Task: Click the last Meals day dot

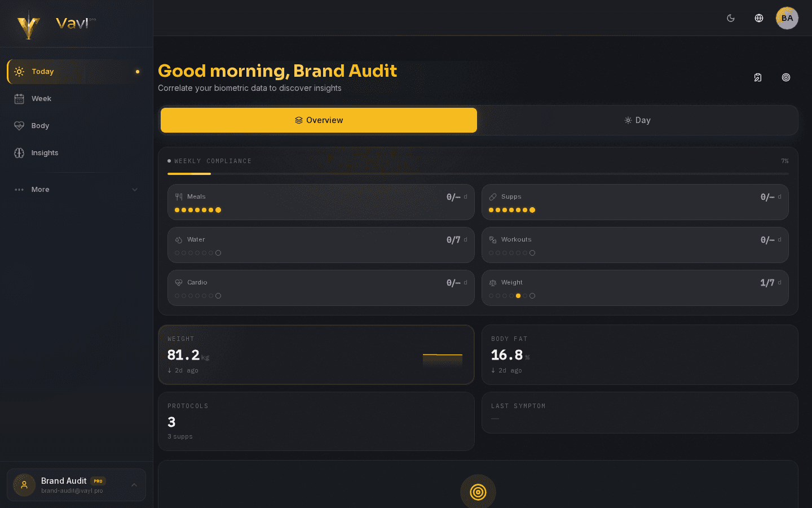Action: [218, 210]
